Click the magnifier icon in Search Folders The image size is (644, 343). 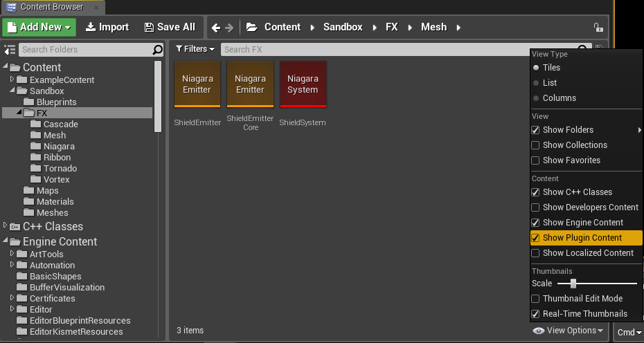tap(158, 50)
